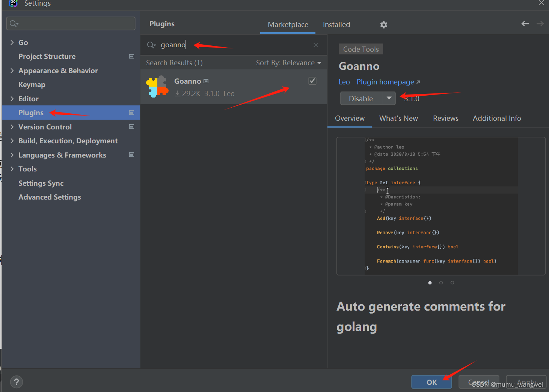The height and width of the screenshot is (392, 549).
Task: Click the forward navigation arrow
Action: (540, 24)
